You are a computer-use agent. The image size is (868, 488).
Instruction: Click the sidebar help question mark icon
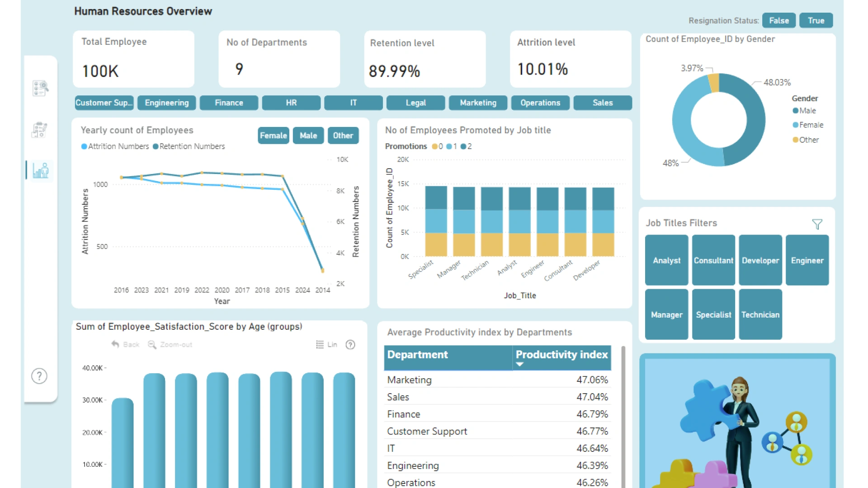click(x=39, y=376)
